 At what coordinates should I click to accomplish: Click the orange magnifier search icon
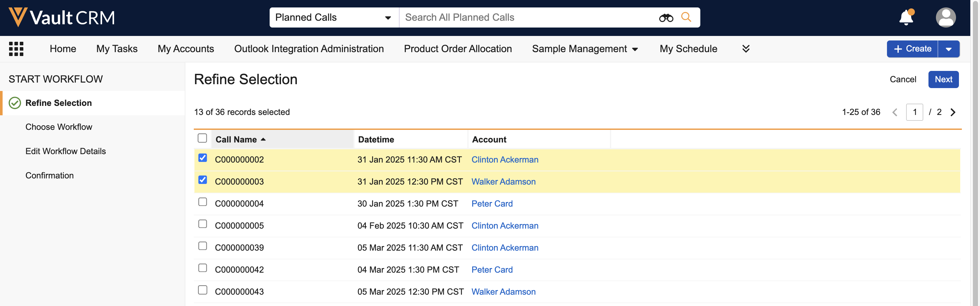[x=686, y=17]
